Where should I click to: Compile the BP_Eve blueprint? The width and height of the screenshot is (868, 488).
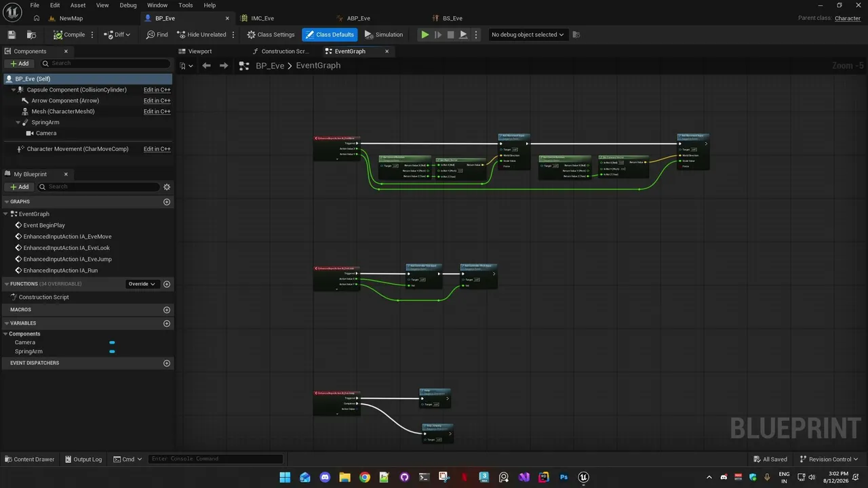[x=69, y=35]
